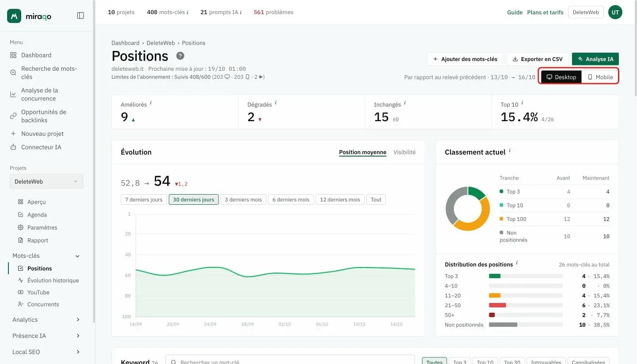The width and height of the screenshot is (637, 364).
Task: Launch the Analyse IA button
Action: [595, 59]
